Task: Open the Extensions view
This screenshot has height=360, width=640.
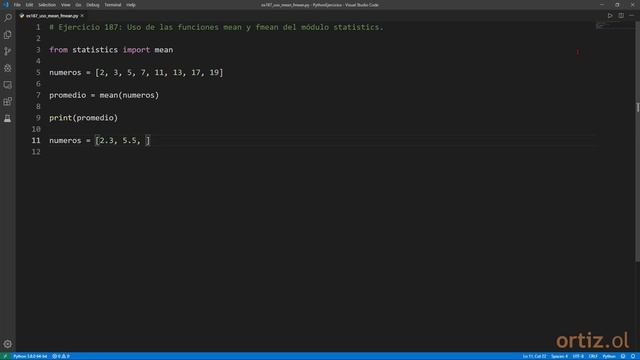Action: [x=8, y=102]
